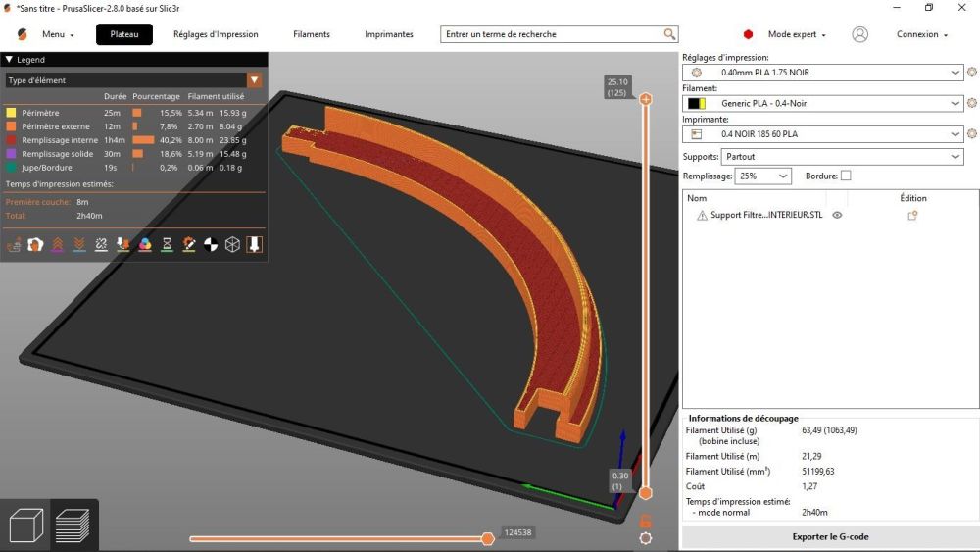Open print settings gear next to 0.40mm PLA
Viewport: 980px width, 552px height.
pos(971,73)
